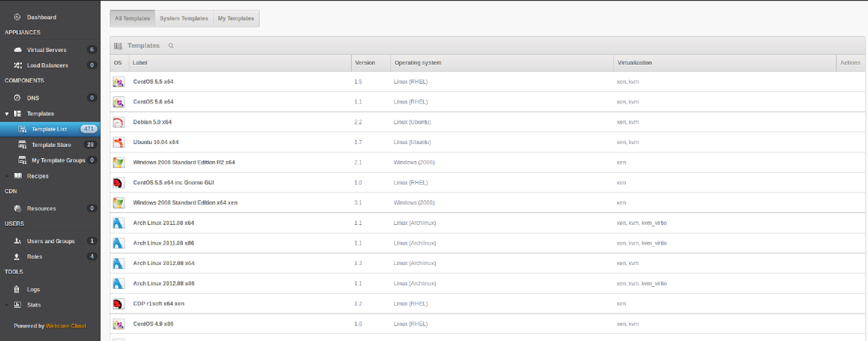Click the Stats chart icon
This screenshot has height=341, width=868.
pos(18,305)
